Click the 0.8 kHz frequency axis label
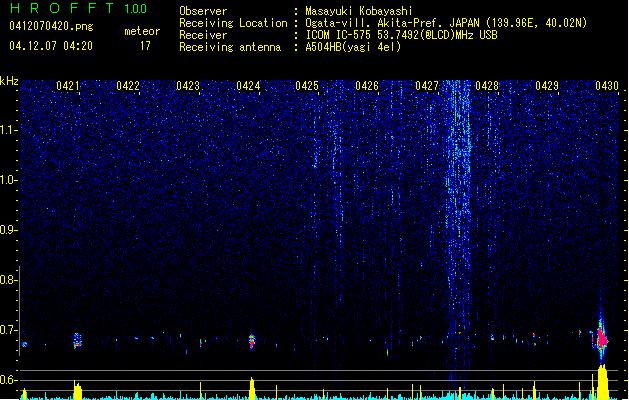Image resolution: width=629 pixels, height=400 pixels. point(9,280)
